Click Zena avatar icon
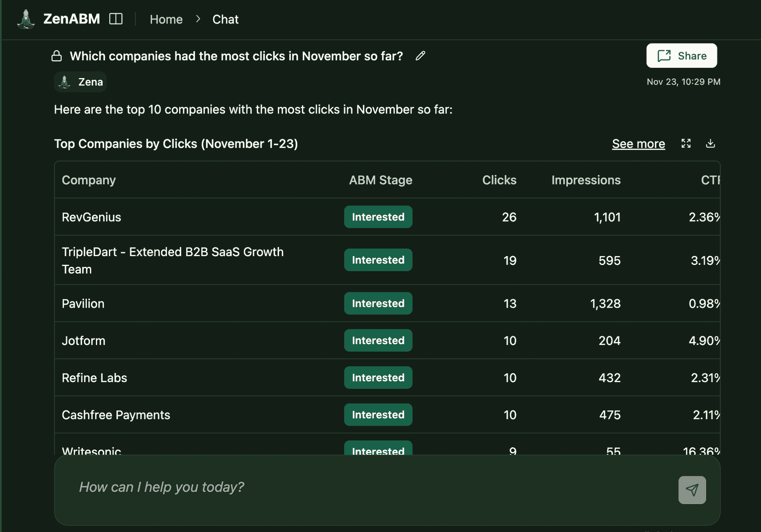 tap(65, 82)
